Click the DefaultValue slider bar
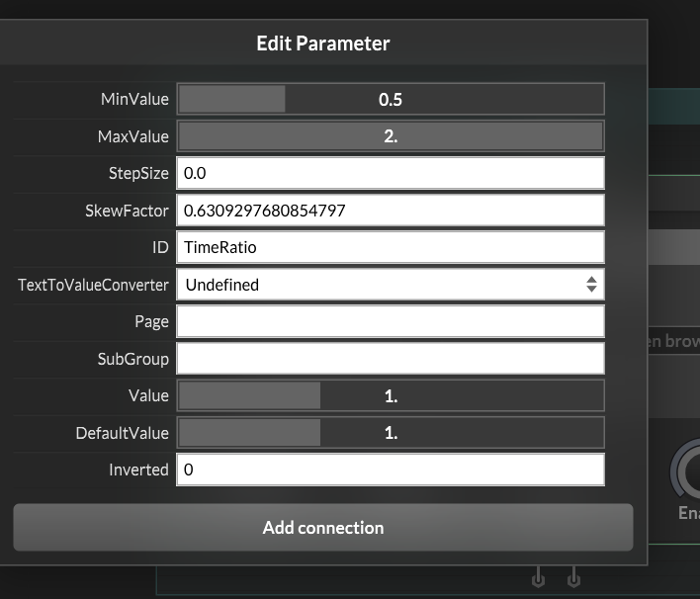Viewport: 700px width, 599px height. pyautogui.click(x=390, y=433)
